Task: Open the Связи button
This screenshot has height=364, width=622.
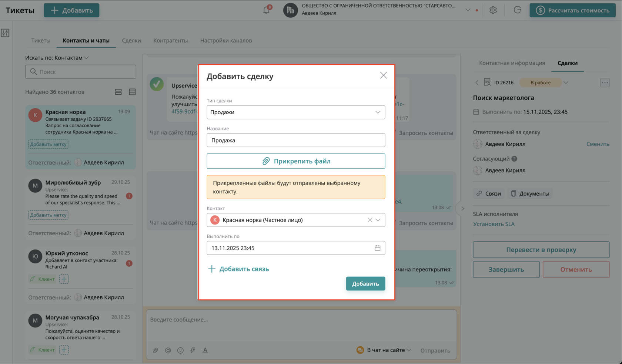Action: tap(489, 193)
